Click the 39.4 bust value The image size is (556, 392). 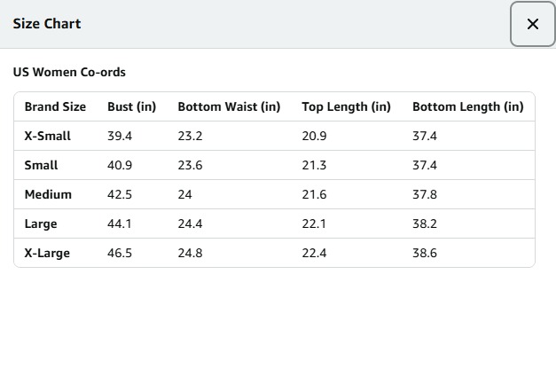pyautogui.click(x=120, y=136)
